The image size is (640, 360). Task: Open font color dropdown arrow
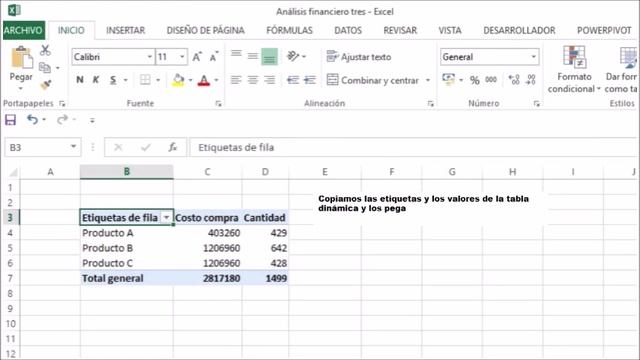[x=216, y=80]
